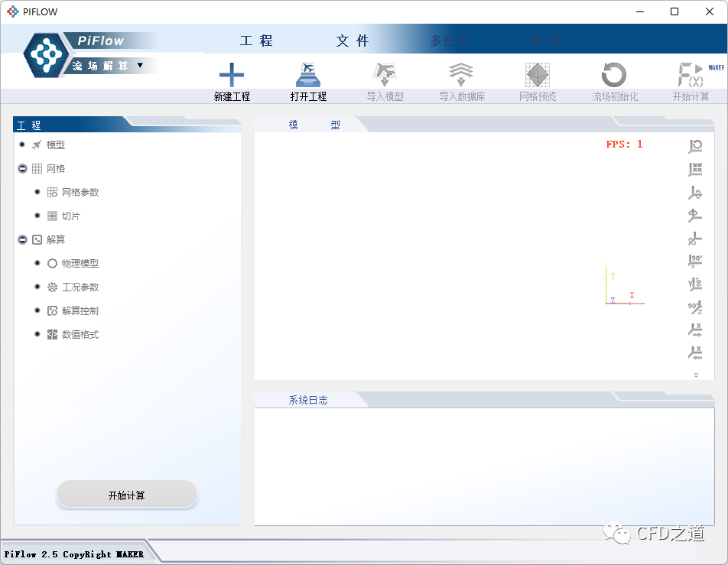Rotate 90° about the X axis
Image resolution: width=728 pixels, height=565 pixels.
click(x=695, y=261)
